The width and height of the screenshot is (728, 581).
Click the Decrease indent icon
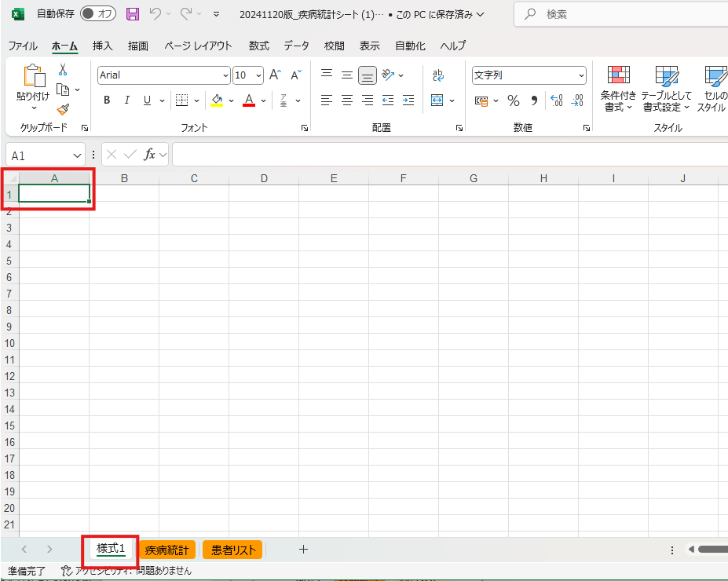click(388, 100)
